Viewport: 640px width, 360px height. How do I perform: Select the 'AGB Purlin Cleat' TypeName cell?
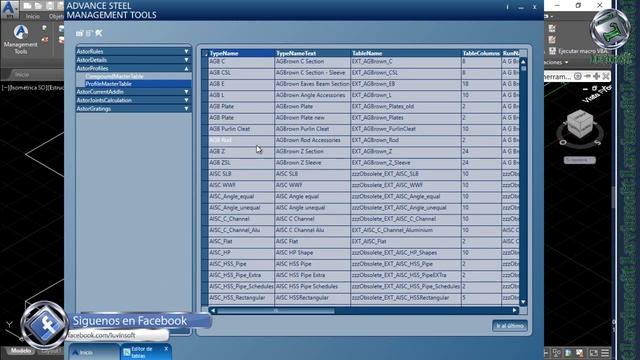point(242,129)
